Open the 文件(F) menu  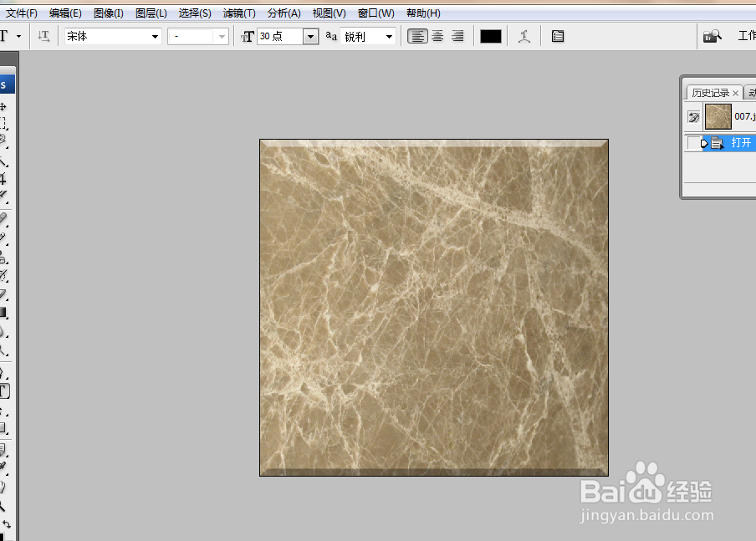[21, 13]
